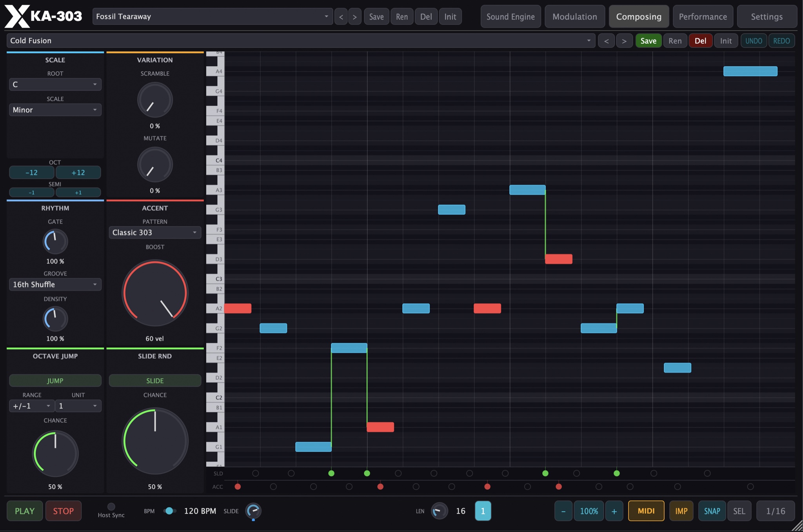Switch to Modulation tab
This screenshot has height=532, width=803.
[575, 16]
